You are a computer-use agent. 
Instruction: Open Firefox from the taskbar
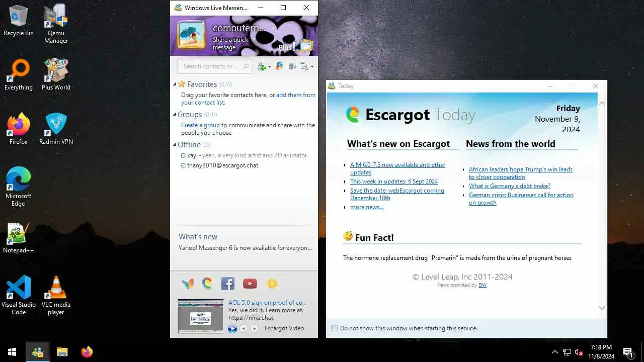pos(87,352)
